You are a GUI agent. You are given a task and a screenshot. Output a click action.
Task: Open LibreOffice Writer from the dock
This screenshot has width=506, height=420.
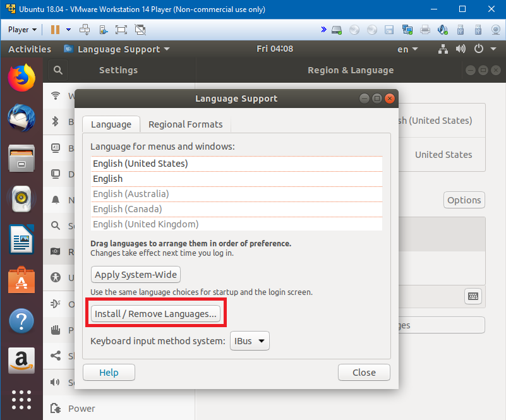pos(21,239)
